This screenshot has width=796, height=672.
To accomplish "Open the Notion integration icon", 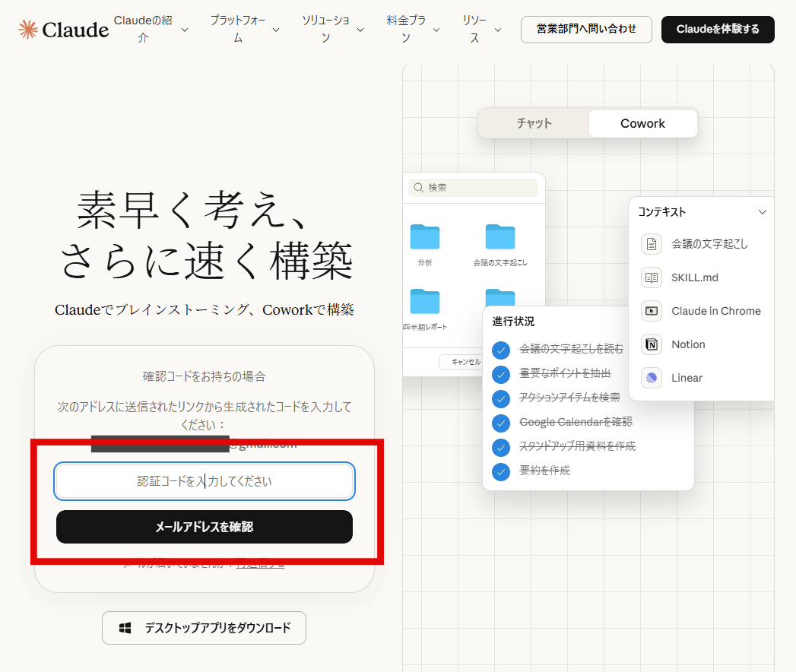I will pyautogui.click(x=651, y=344).
